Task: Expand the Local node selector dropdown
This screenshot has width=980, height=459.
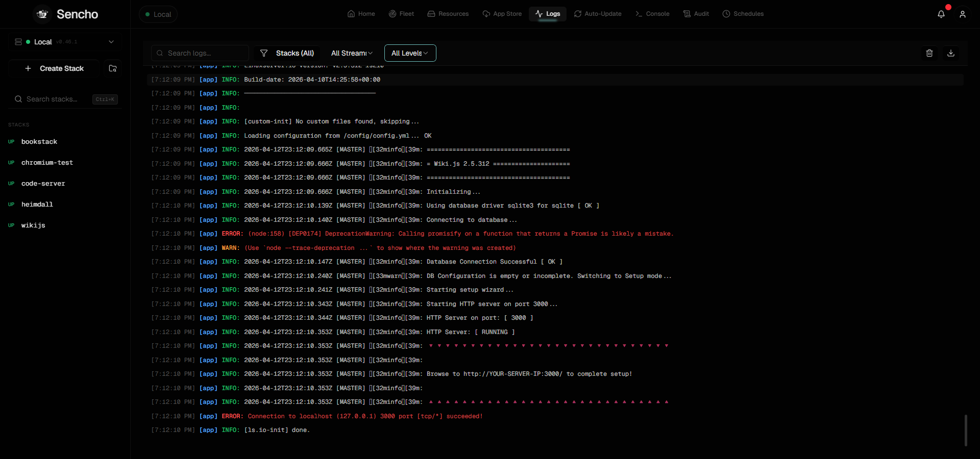Action: coord(65,42)
